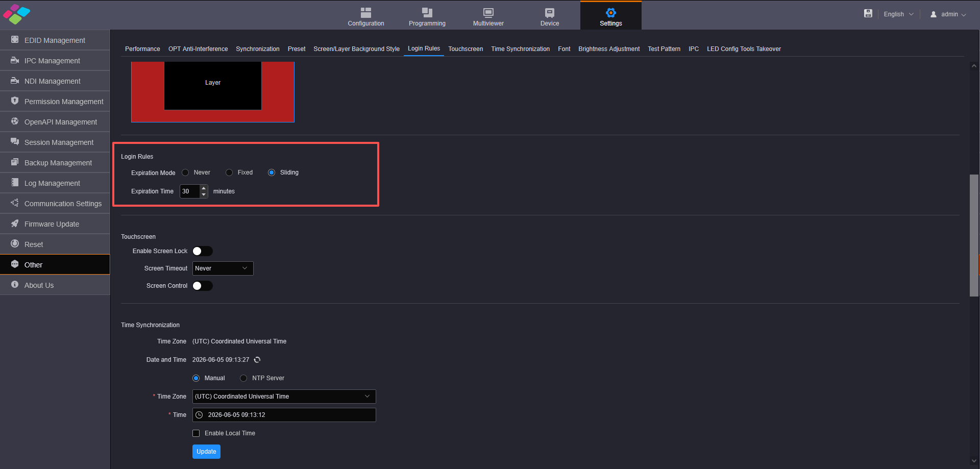
Task: Open the Time Zone dropdown
Action: pos(284,397)
